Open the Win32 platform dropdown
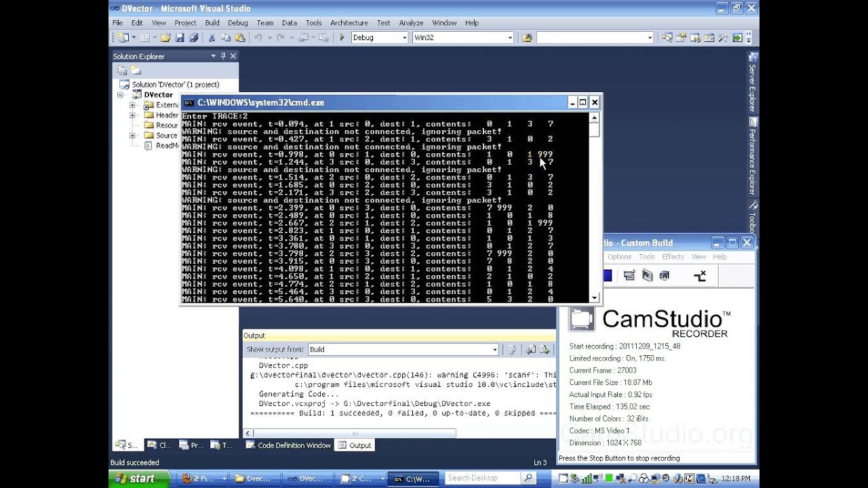The height and width of the screenshot is (488, 868). (x=510, y=38)
